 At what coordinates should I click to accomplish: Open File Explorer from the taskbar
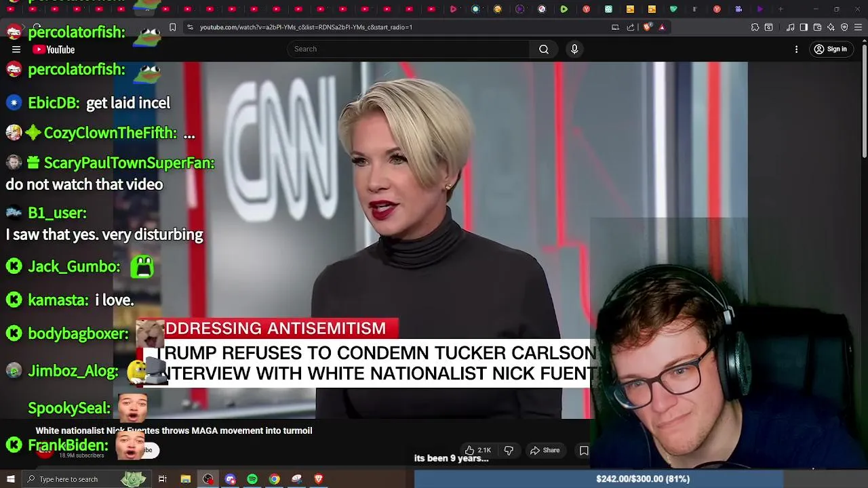[185, 479]
